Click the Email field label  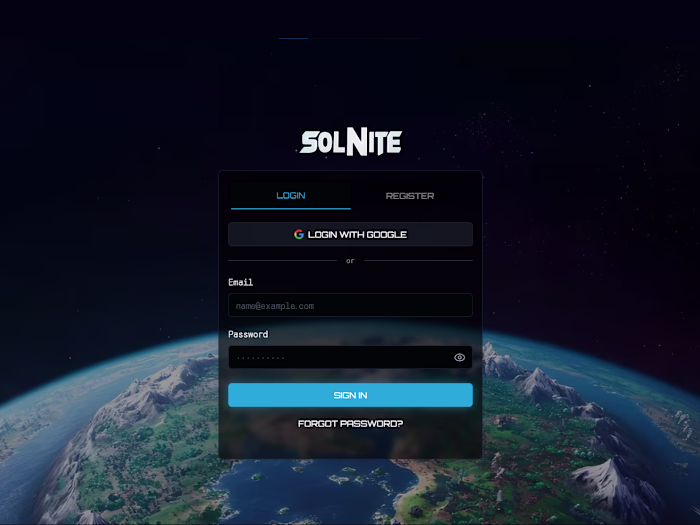(241, 282)
